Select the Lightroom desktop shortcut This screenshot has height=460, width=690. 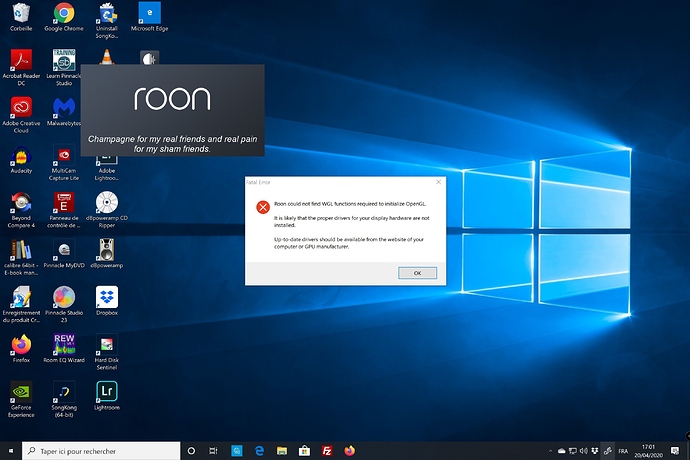(107, 396)
